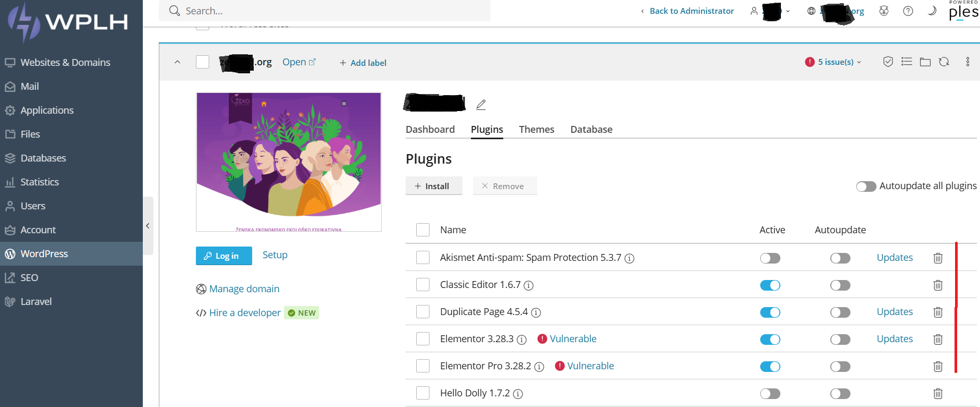Open the logs list icon

pos(907,62)
